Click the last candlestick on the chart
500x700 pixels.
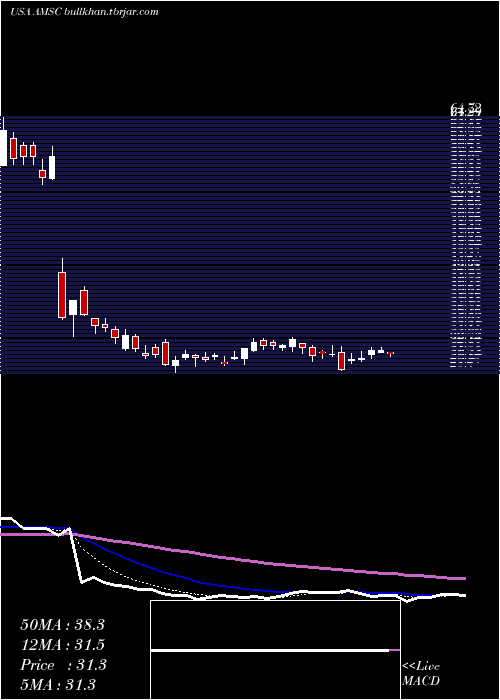(x=391, y=353)
